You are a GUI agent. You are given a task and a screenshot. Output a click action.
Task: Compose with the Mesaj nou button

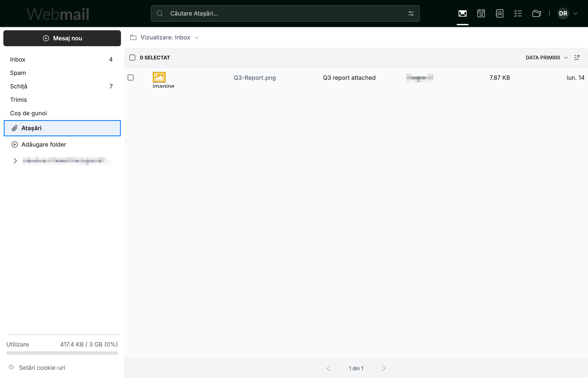[x=62, y=38]
